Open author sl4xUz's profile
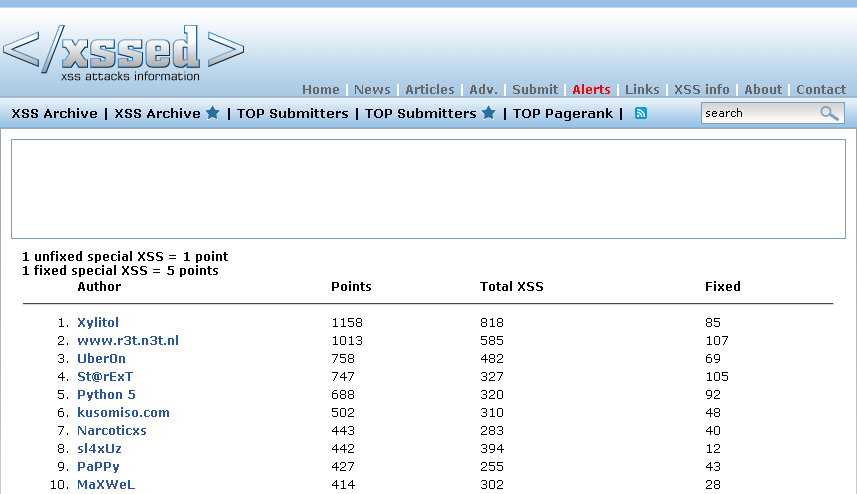The width and height of the screenshot is (857, 494). click(x=99, y=449)
